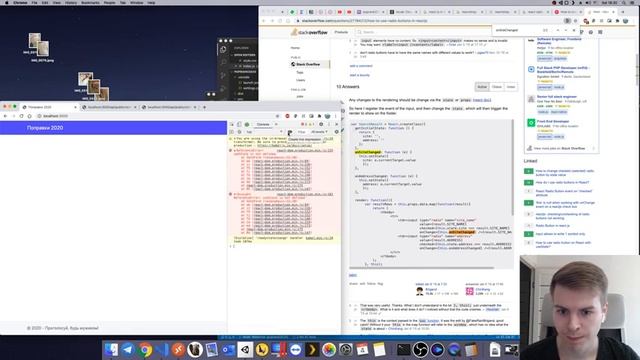
Task: Open 'All levels' log level dropdown
Action: [x=319, y=132]
